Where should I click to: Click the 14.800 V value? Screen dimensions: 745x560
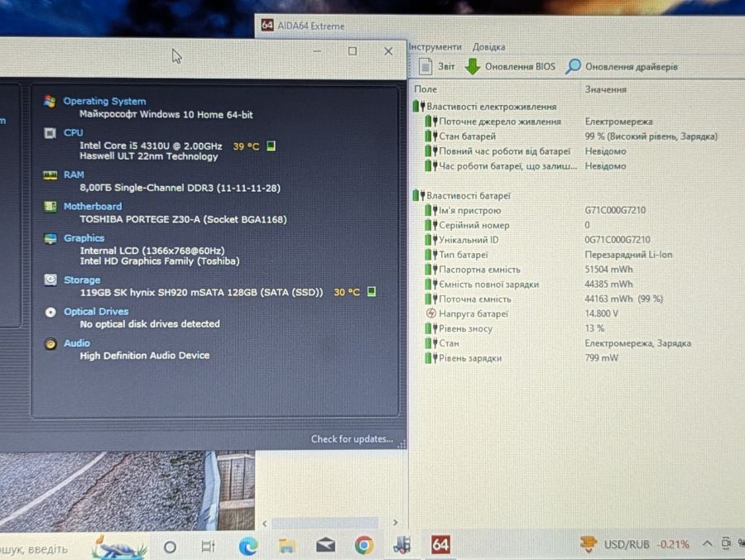[x=601, y=313]
